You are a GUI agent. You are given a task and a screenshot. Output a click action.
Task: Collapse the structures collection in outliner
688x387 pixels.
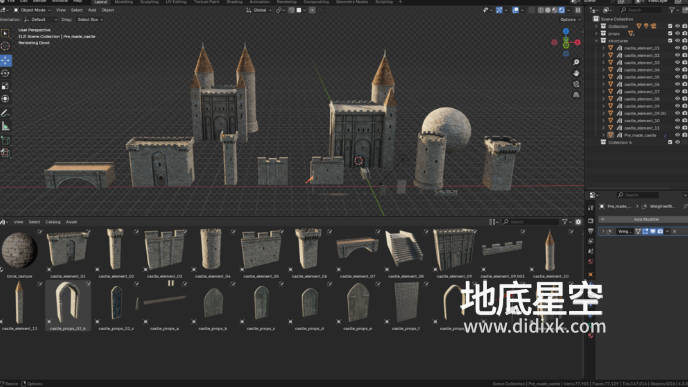click(597, 41)
